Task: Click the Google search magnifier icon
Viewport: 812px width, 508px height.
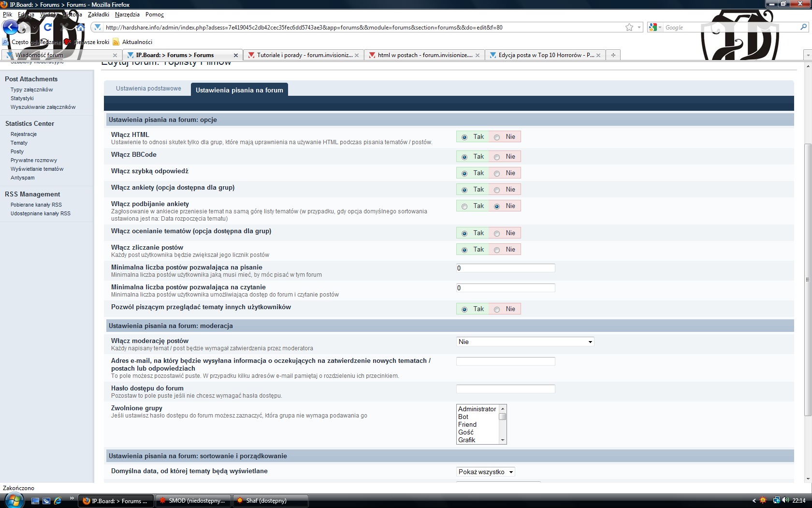Action: coord(803,28)
